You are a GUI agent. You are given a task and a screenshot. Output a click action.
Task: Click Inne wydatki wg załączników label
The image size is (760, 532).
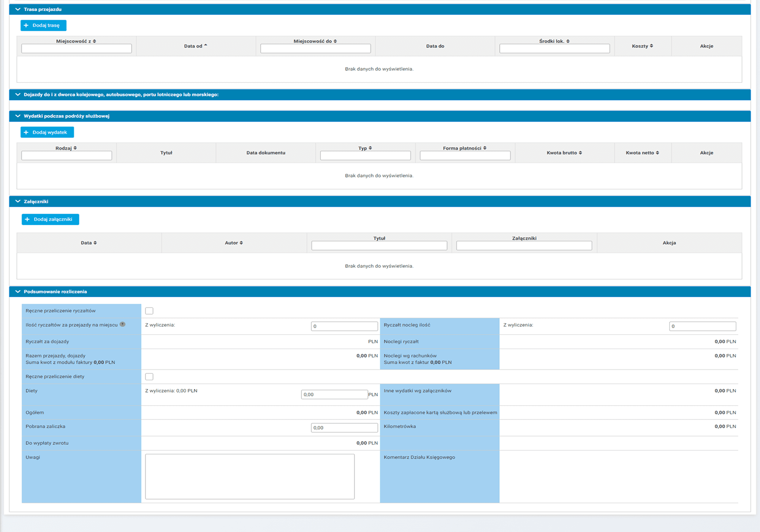tap(418, 391)
